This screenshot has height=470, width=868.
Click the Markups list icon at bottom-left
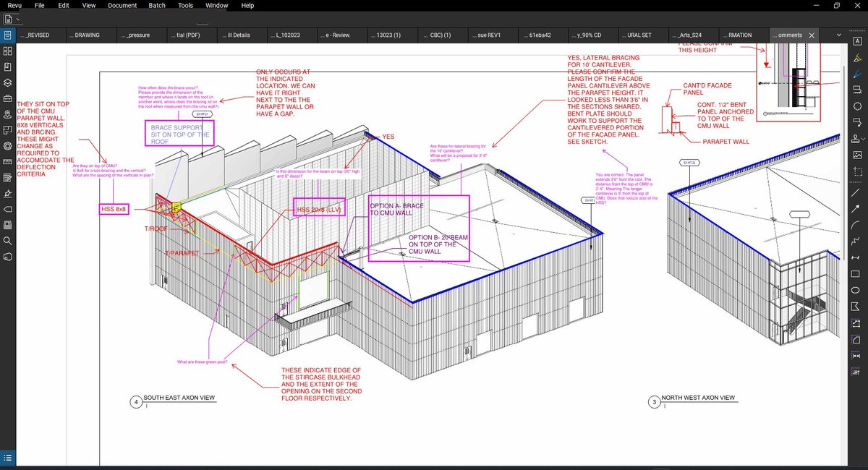8,457
